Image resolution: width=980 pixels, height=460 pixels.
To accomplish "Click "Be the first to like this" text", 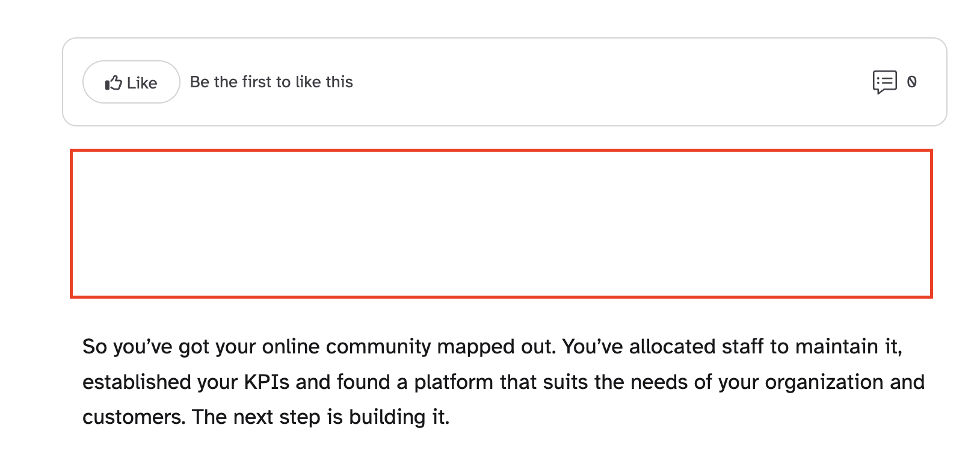I will click(x=271, y=82).
